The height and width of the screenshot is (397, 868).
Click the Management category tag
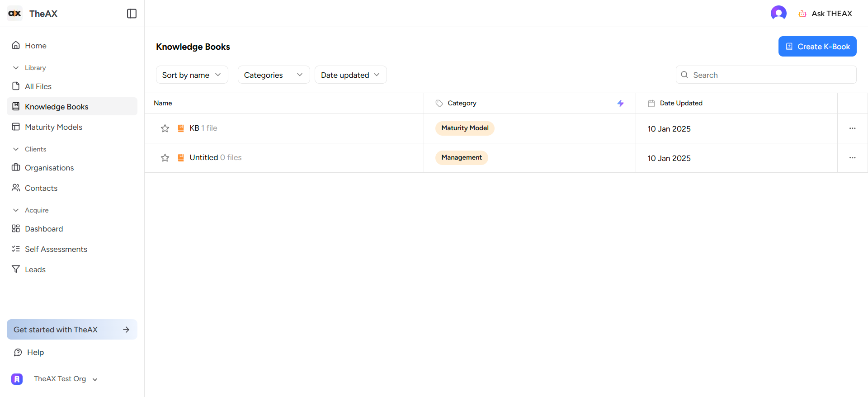462,157
